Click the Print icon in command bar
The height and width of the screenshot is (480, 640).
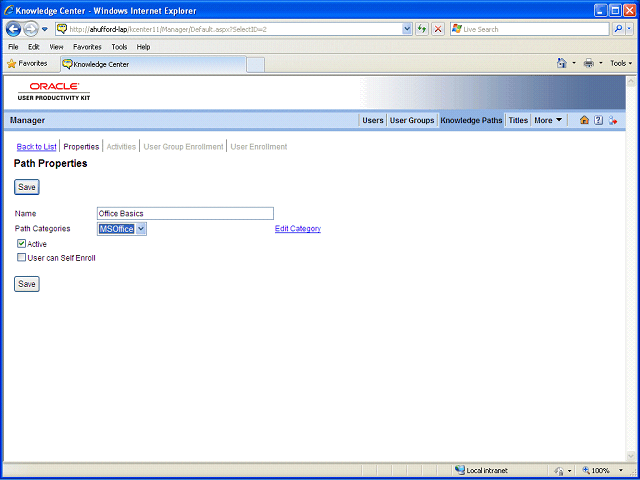tap(589, 63)
